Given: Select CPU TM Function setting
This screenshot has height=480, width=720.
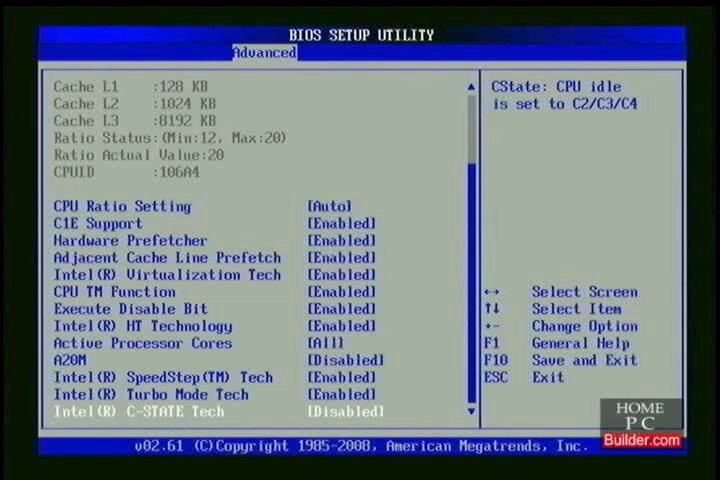Looking at the screenshot, I should pos(114,292).
